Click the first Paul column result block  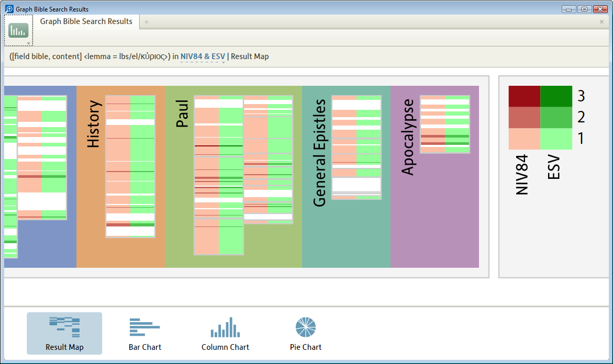[x=219, y=175]
